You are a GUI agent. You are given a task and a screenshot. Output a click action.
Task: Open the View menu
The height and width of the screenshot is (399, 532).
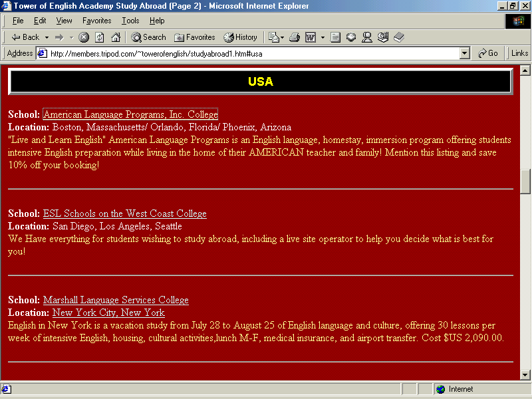pos(64,21)
